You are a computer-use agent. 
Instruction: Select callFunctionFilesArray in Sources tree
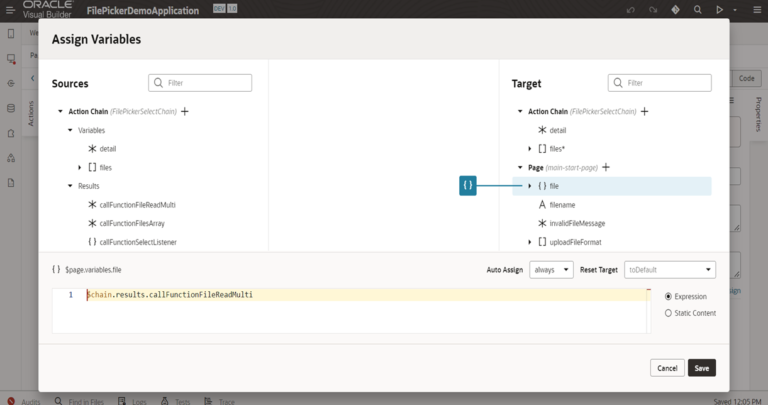point(132,223)
